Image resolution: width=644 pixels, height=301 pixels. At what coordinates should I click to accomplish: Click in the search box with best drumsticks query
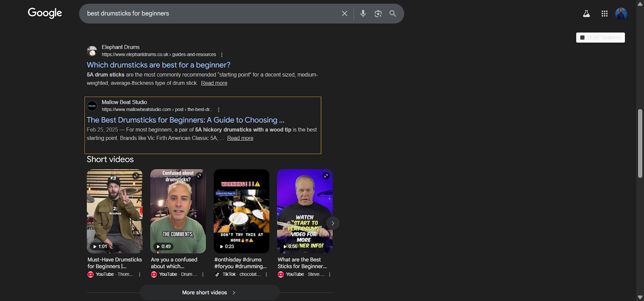click(209, 14)
